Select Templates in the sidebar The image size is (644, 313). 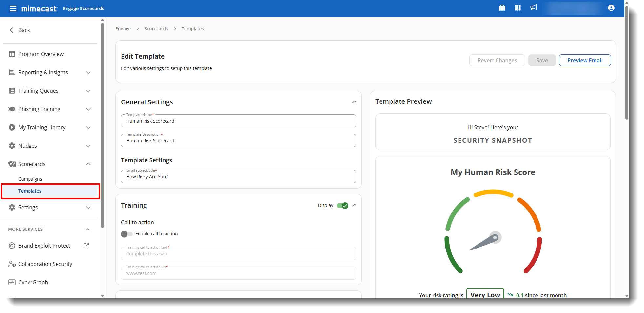(x=30, y=191)
